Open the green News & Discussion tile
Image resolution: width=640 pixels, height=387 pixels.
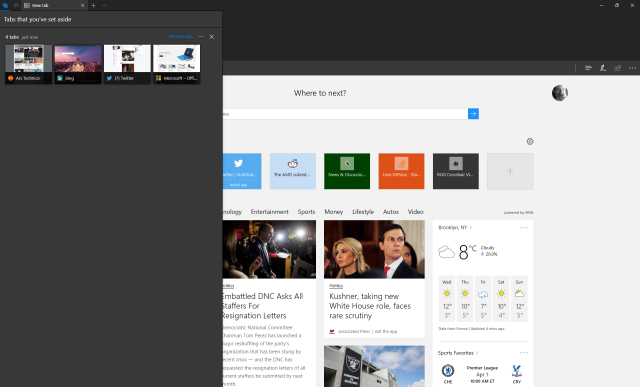[347, 171]
